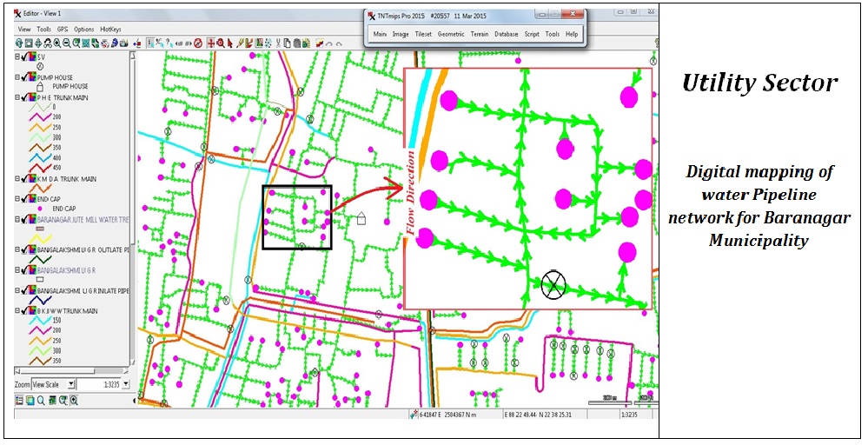Click the paste clipboard icon in toolbar
868x445 pixels.
[x=298, y=43]
